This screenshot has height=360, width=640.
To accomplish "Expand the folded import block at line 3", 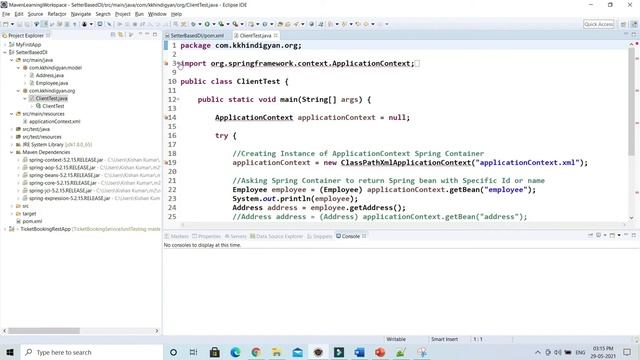I will 178,63.
